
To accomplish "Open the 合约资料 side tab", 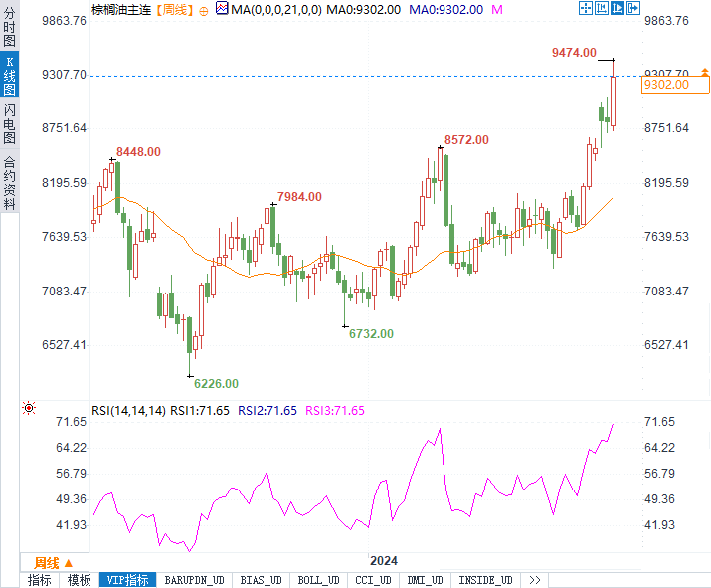I will coord(9,183).
